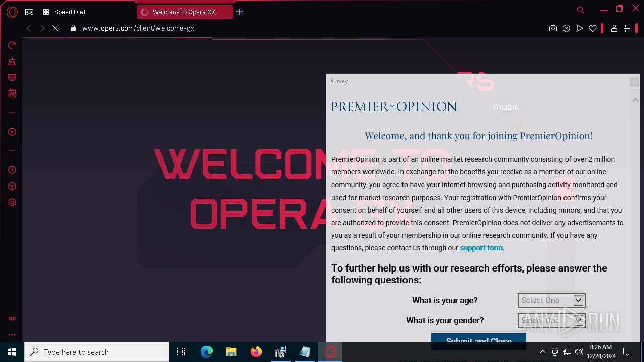Open the notification center
The height and width of the screenshot is (362, 644).
(x=627, y=352)
